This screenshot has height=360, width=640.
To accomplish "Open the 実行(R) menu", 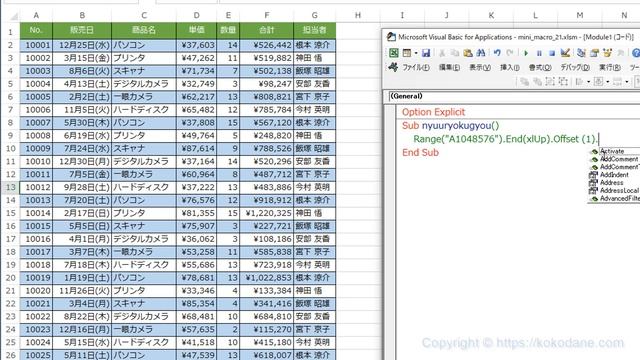I will [609, 67].
